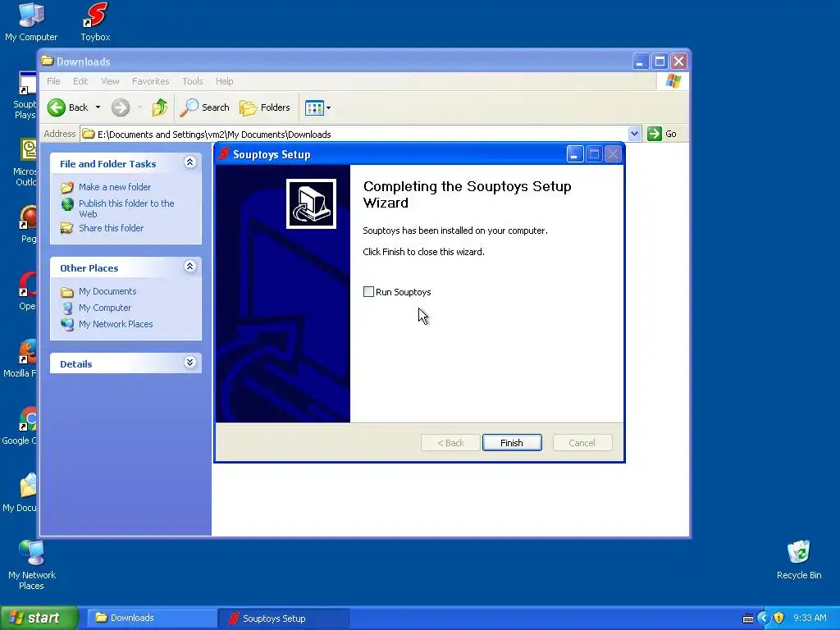Switch to Souptoys Setup taskbar button
This screenshot has height=630, width=840.
point(284,619)
